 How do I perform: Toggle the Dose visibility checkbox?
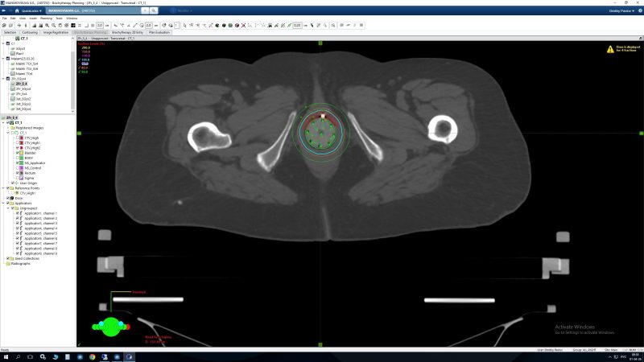[7, 198]
